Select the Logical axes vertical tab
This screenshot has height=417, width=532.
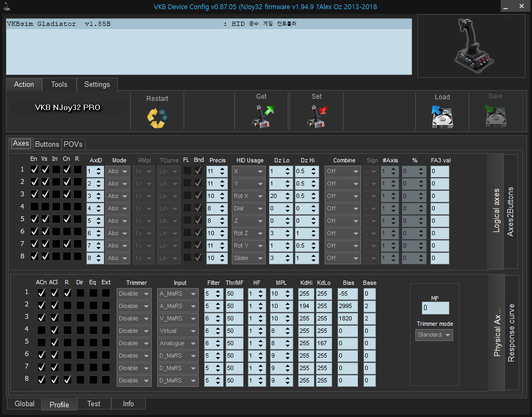coord(496,210)
